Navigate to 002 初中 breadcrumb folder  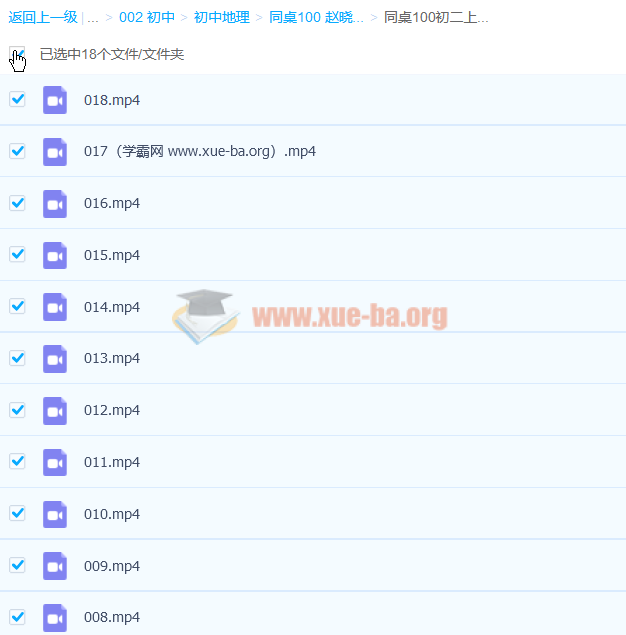[147, 17]
